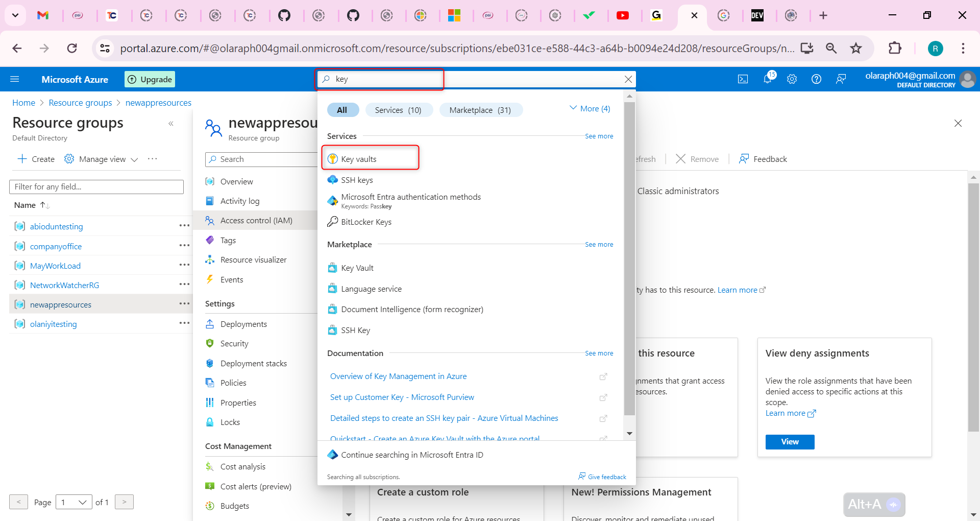This screenshot has height=521, width=980.
Task: Open Set up Customer Key documentation link
Action: pyautogui.click(x=402, y=397)
